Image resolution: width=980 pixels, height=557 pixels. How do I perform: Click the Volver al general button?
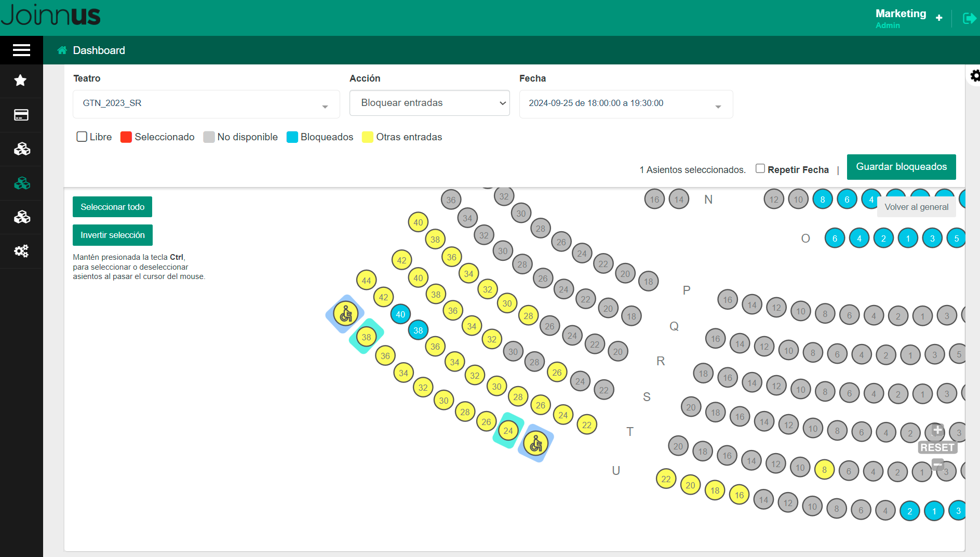coord(916,207)
